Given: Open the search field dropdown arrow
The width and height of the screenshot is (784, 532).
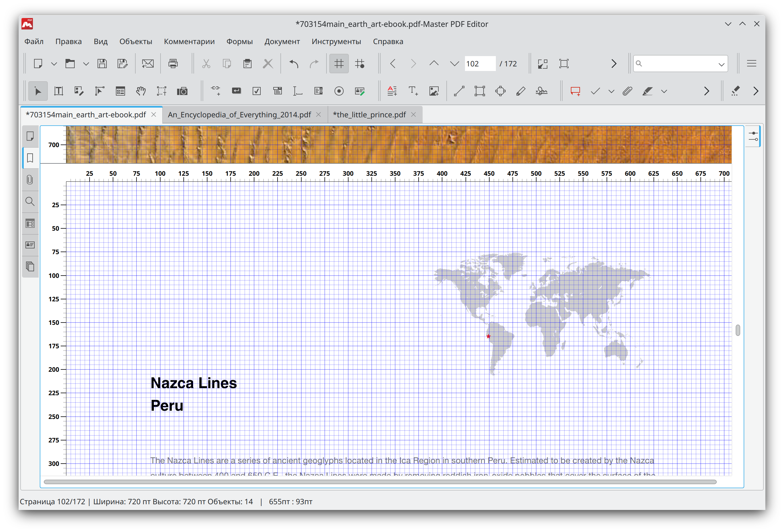Looking at the screenshot, I should coord(721,64).
